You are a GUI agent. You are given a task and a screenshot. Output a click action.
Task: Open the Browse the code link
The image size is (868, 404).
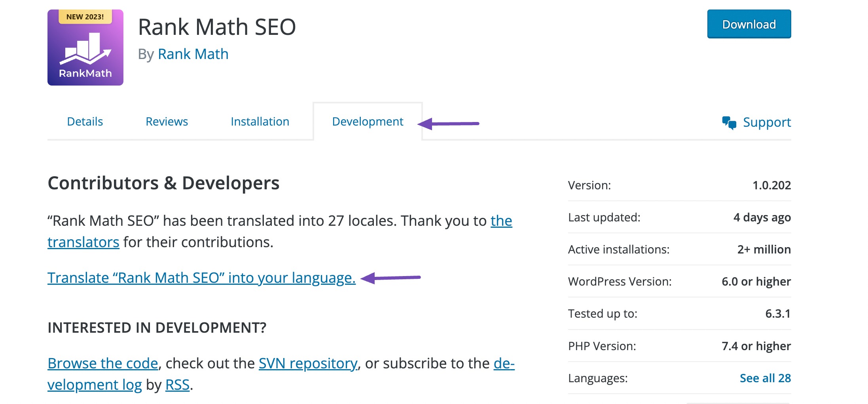103,363
